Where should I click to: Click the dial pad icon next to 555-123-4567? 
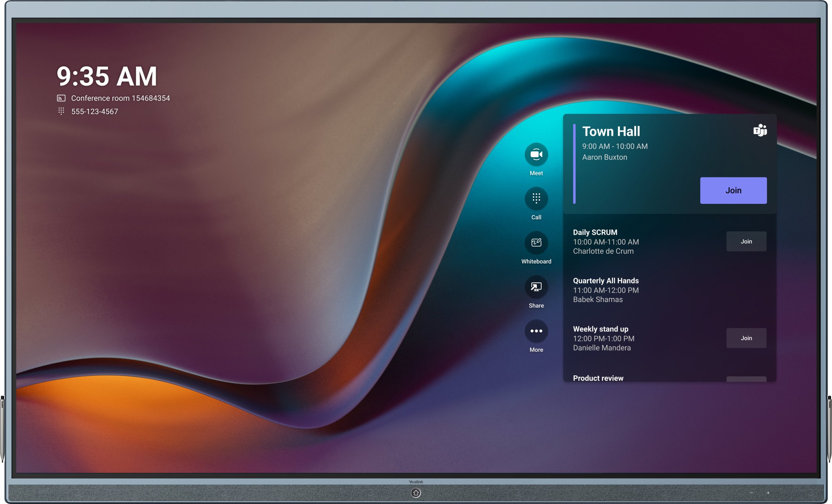61,111
